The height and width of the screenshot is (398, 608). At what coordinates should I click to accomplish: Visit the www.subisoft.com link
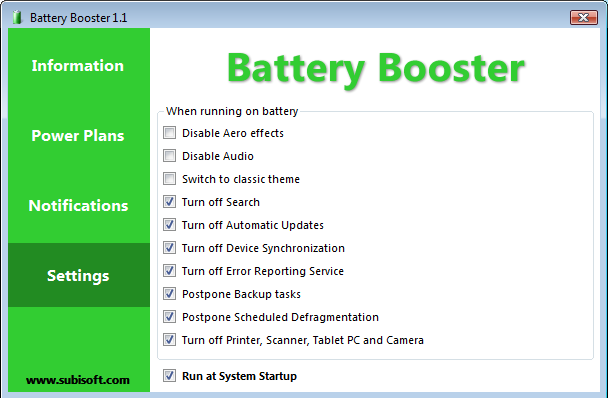point(78,380)
